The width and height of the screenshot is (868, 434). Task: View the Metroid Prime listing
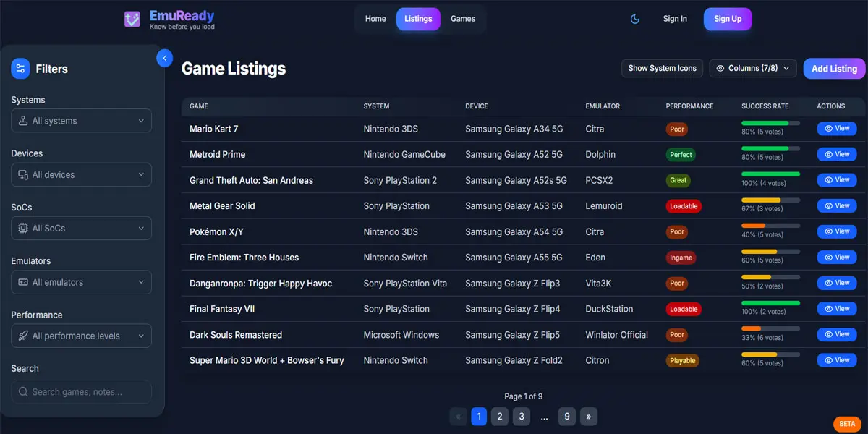pos(837,154)
